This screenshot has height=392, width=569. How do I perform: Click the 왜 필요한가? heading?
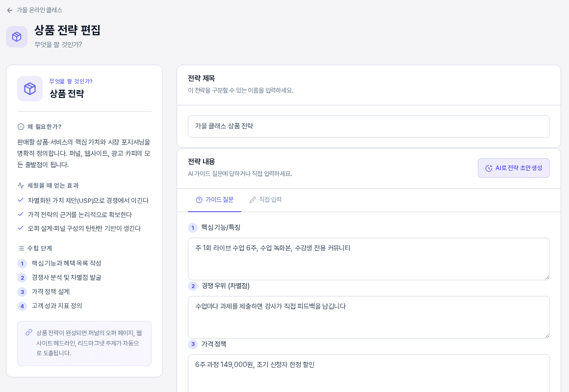(44, 126)
